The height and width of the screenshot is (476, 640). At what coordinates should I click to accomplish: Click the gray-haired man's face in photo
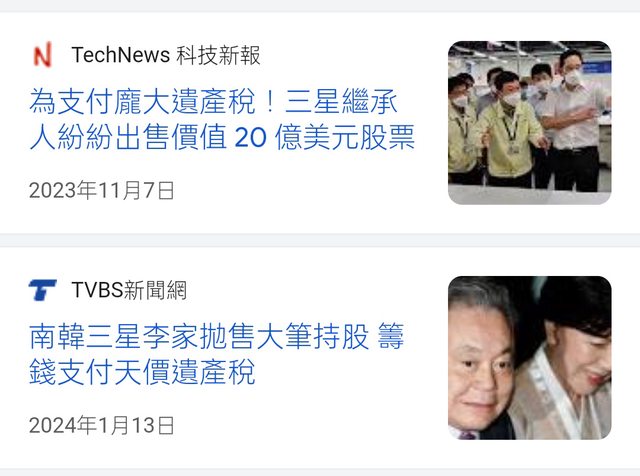click(482, 367)
